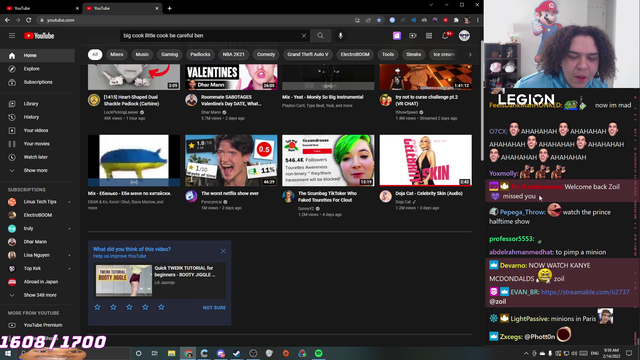Open Doja Cat Celebrity Skin thumbnail
The width and height of the screenshot is (640, 360).
(x=426, y=160)
